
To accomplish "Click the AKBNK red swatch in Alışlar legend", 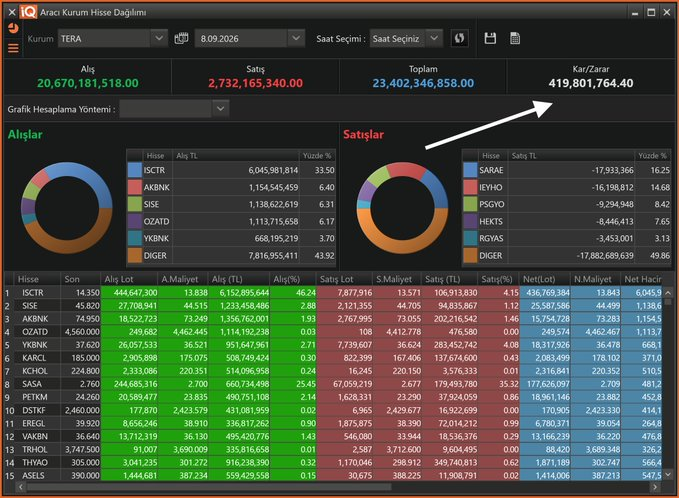I will (135, 187).
